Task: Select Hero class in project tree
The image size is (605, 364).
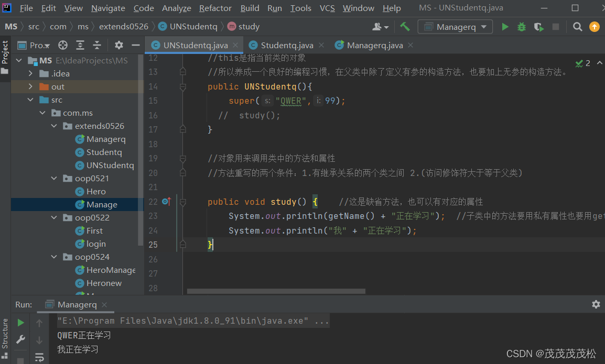Action: [96, 191]
